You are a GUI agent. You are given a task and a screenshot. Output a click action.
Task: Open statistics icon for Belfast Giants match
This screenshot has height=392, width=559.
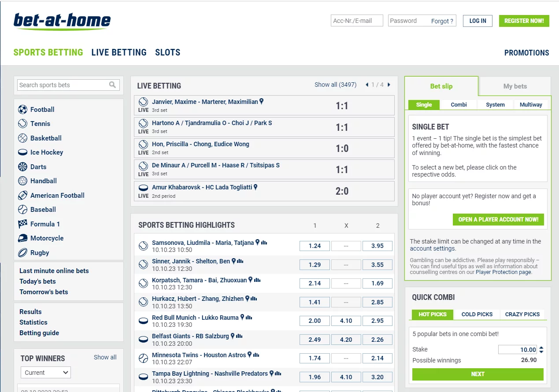click(239, 336)
